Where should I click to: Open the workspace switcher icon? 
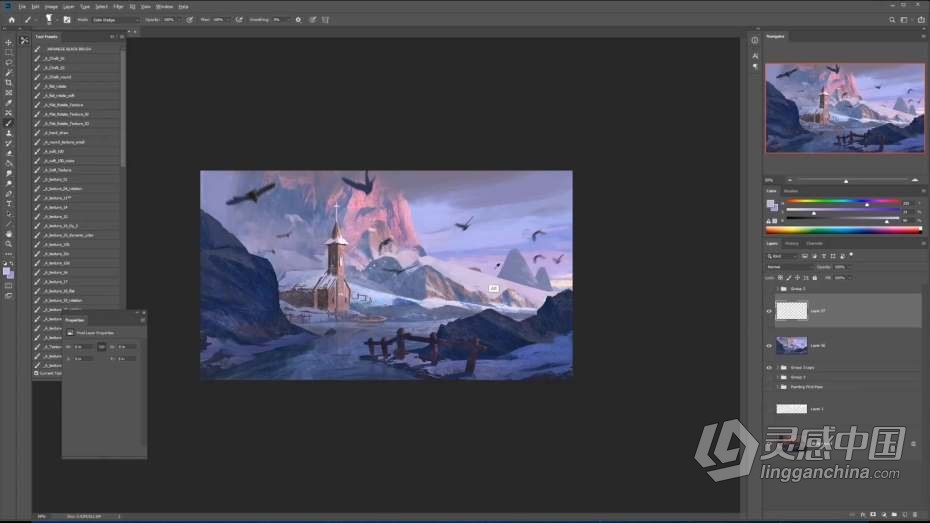(x=904, y=20)
